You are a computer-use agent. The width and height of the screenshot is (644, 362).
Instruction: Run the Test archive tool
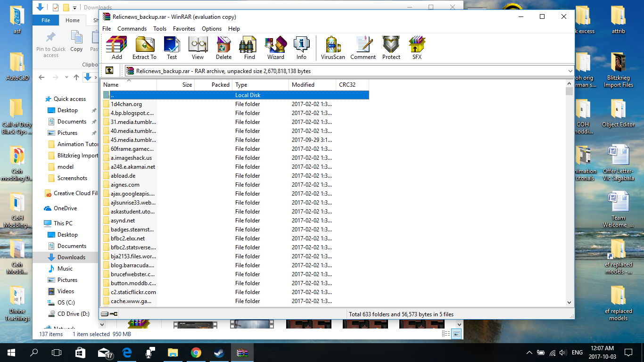coord(172,48)
